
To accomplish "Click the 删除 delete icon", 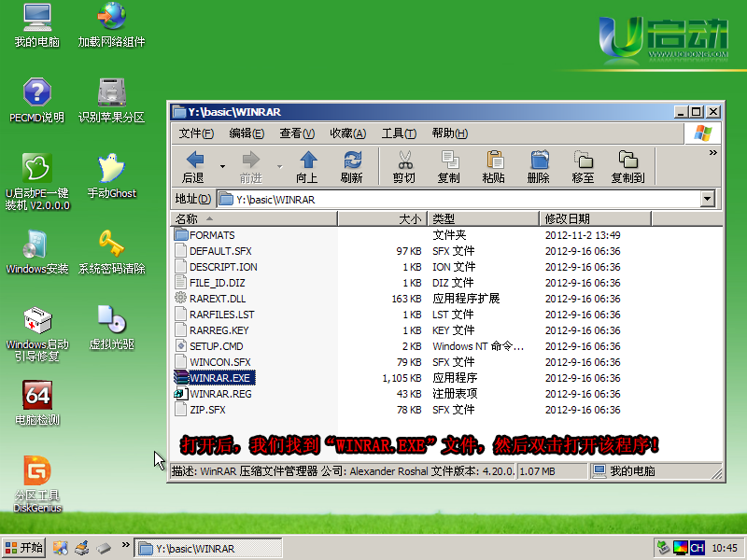I will 540,160.
